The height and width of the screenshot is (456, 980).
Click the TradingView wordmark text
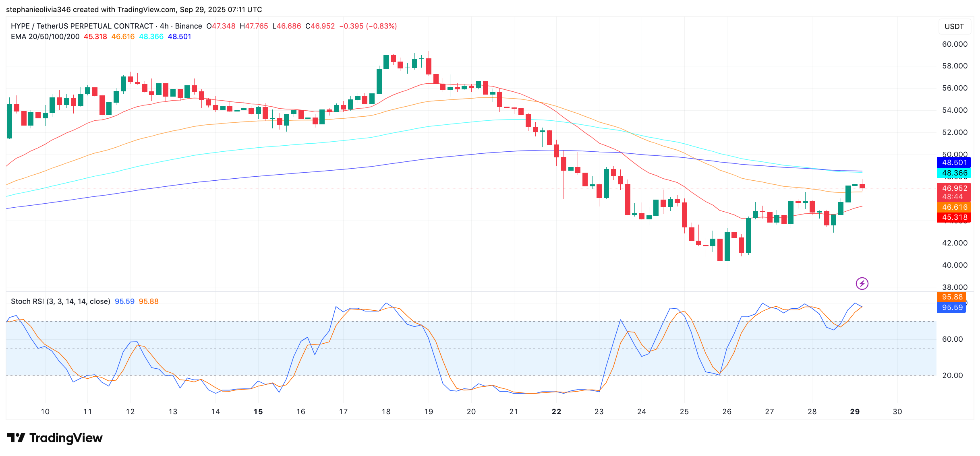point(66,438)
